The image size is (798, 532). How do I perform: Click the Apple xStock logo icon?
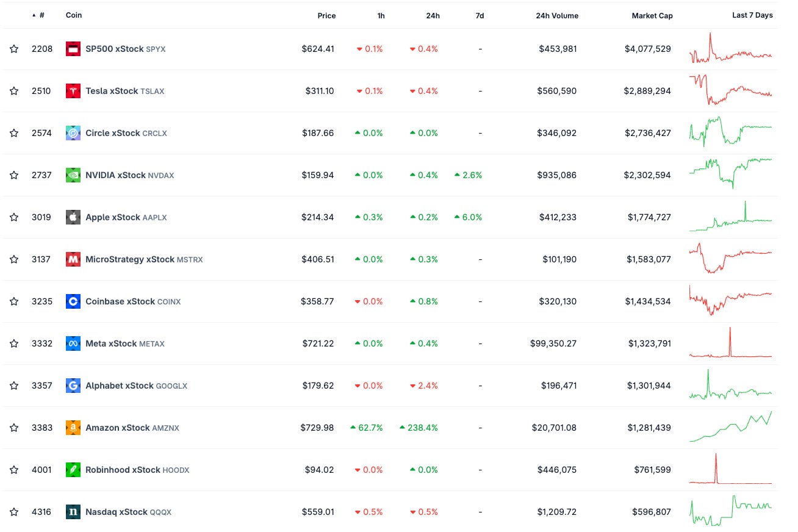pos(73,217)
